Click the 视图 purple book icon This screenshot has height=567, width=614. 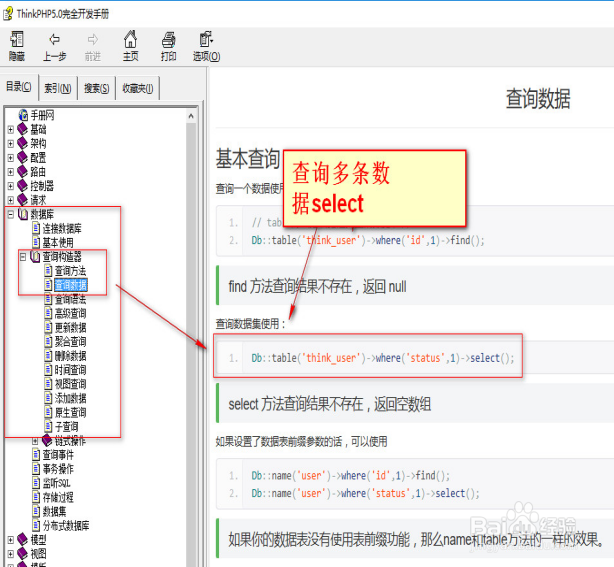coord(23,554)
